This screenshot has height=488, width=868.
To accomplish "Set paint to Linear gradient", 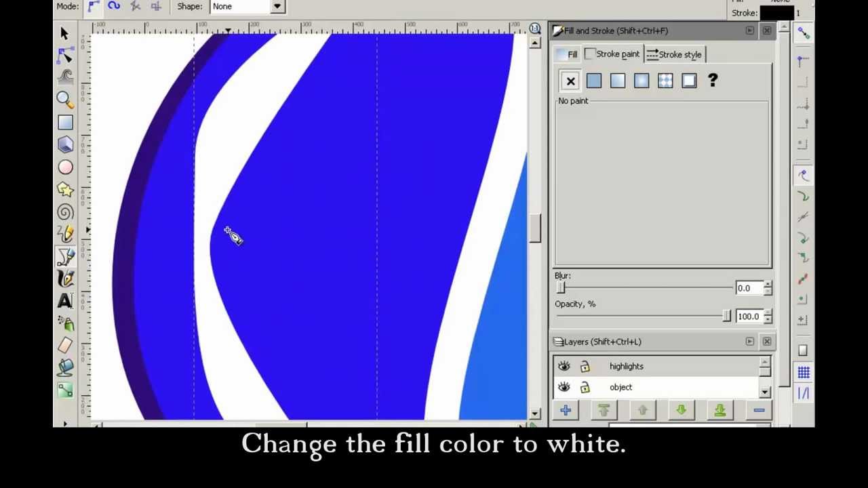I will [618, 81].
